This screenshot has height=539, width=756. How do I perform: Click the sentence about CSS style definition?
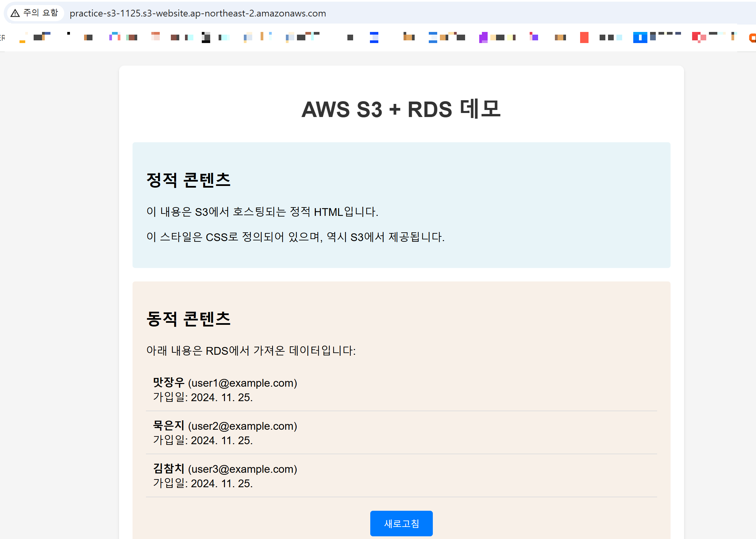tap(295, 237)
